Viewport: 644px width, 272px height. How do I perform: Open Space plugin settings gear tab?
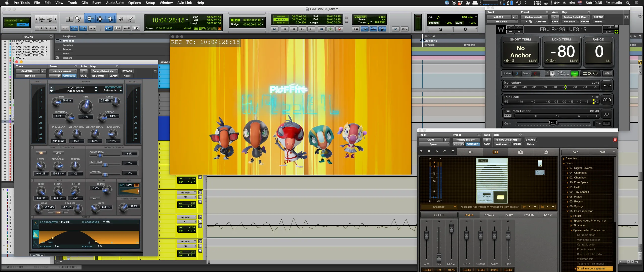click(x=546, y=152)
